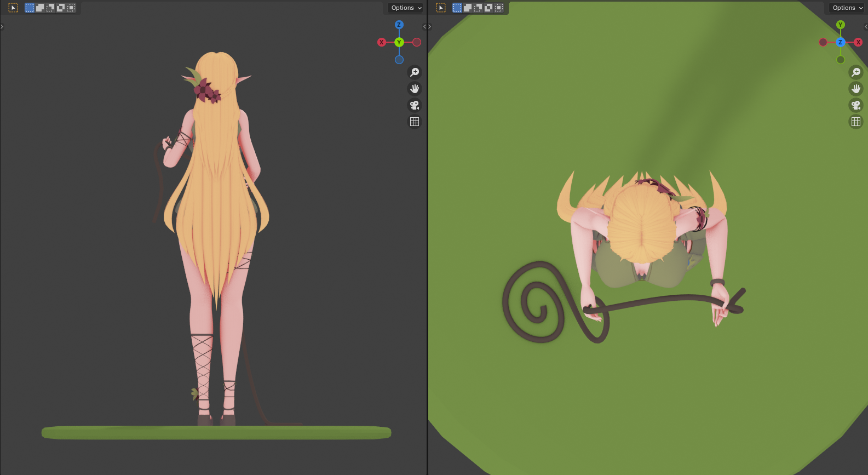
Task: Enable Intersect selection mode in right viewport
Action: tap(499, 8)
